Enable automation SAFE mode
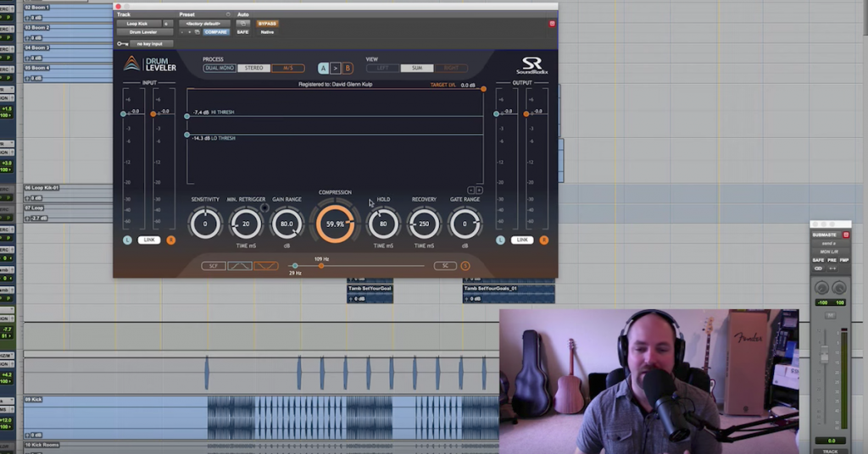868x454 pixels. pyautogui.click(x=242, y=32)
